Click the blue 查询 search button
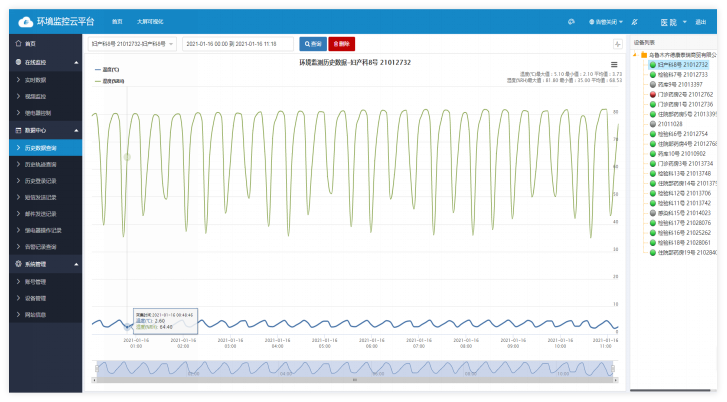The height and width of the screenshot is (402, 727). [x=313, y=44]
